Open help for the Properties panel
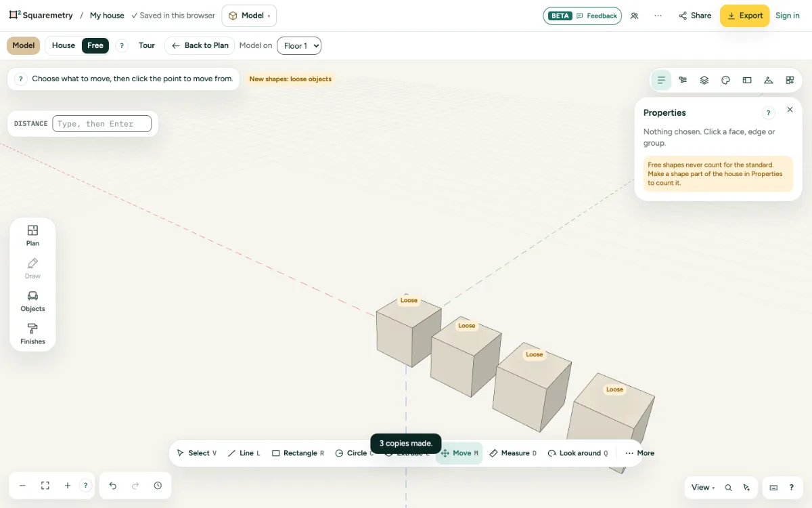 (x=769, y=113)
